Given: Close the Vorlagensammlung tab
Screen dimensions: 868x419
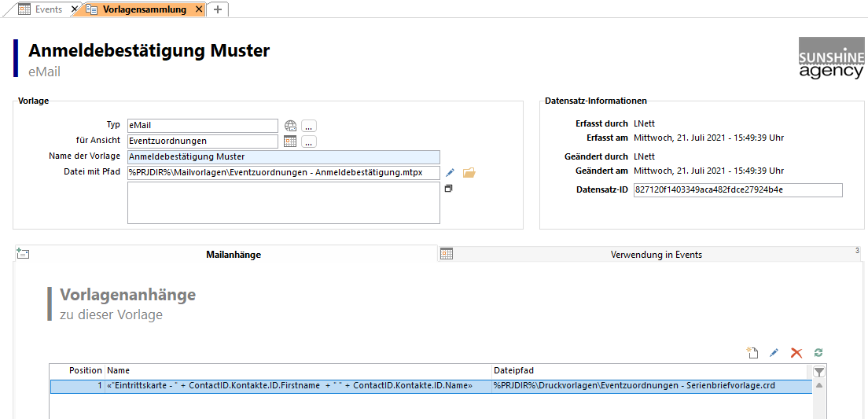Looking at the screenshot, I should (x=199, y=9).
